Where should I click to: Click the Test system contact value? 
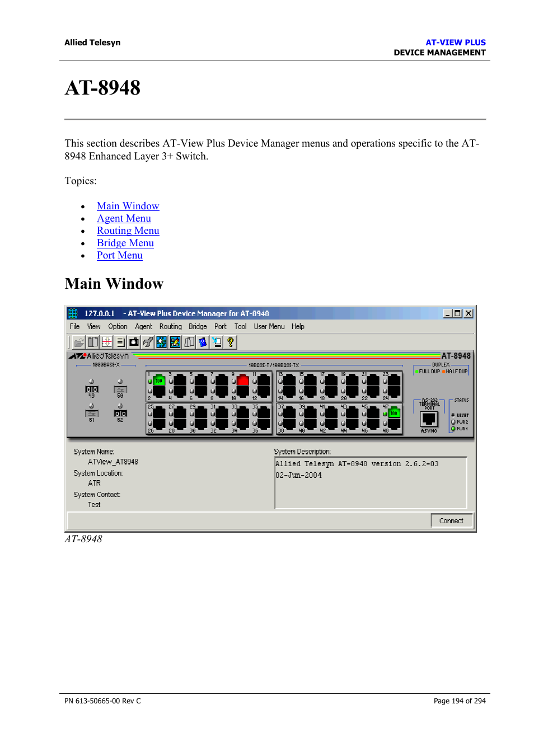coord(94,504)
